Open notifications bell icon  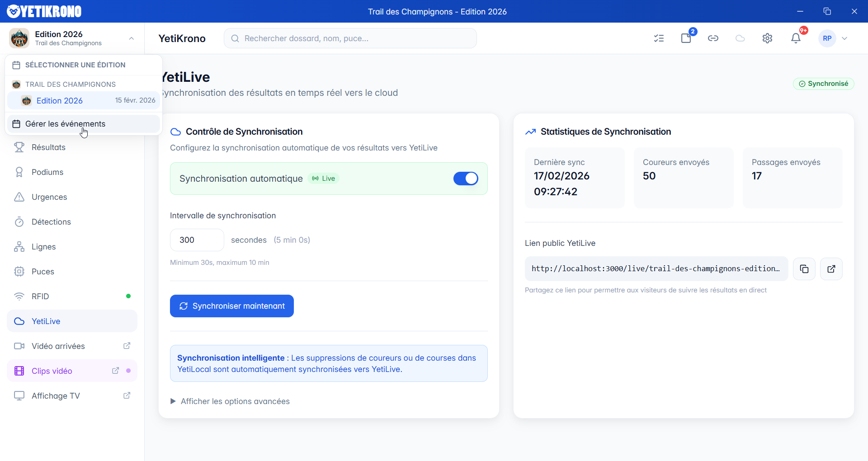coord(796,38)
